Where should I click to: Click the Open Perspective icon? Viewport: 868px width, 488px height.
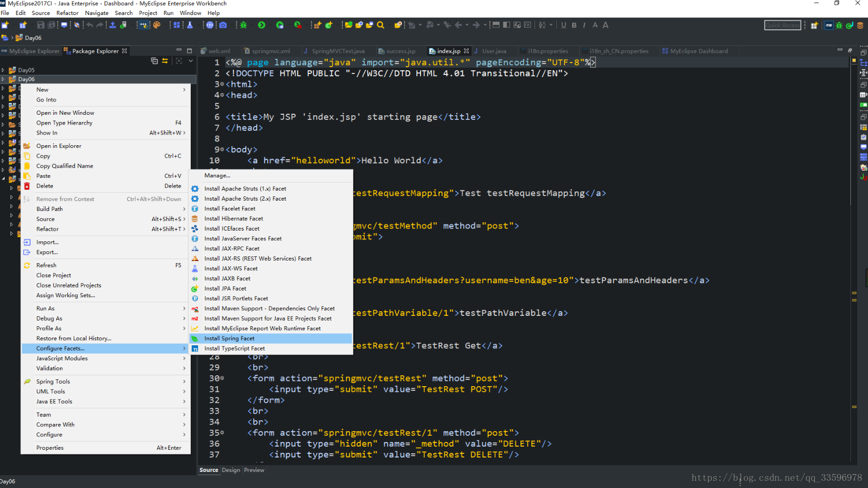(814, 25)
